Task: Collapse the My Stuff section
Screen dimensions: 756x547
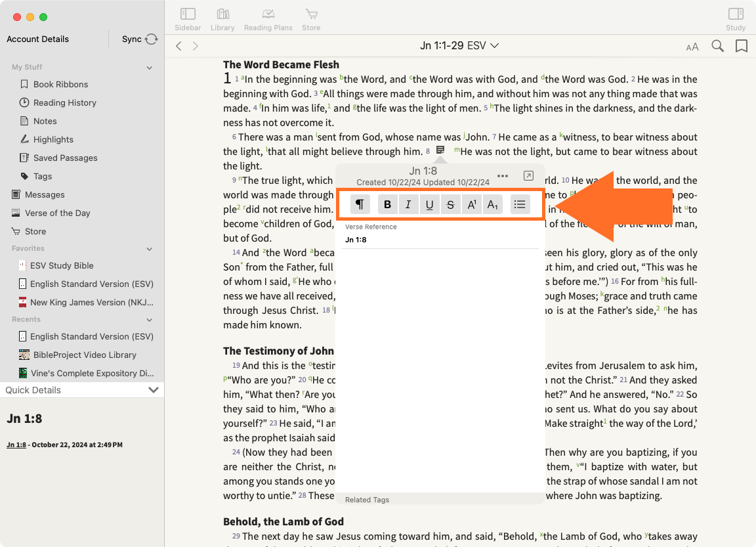Action: pos(150,68)
